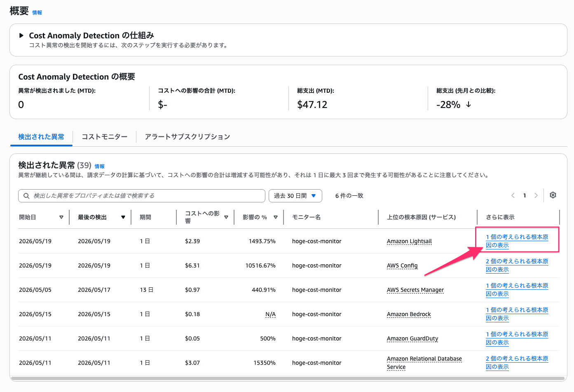Image resolution: width=574 pixels, height=392 pixels.
Task: Open AWS Config root cause service
Action: coord(402,265)
